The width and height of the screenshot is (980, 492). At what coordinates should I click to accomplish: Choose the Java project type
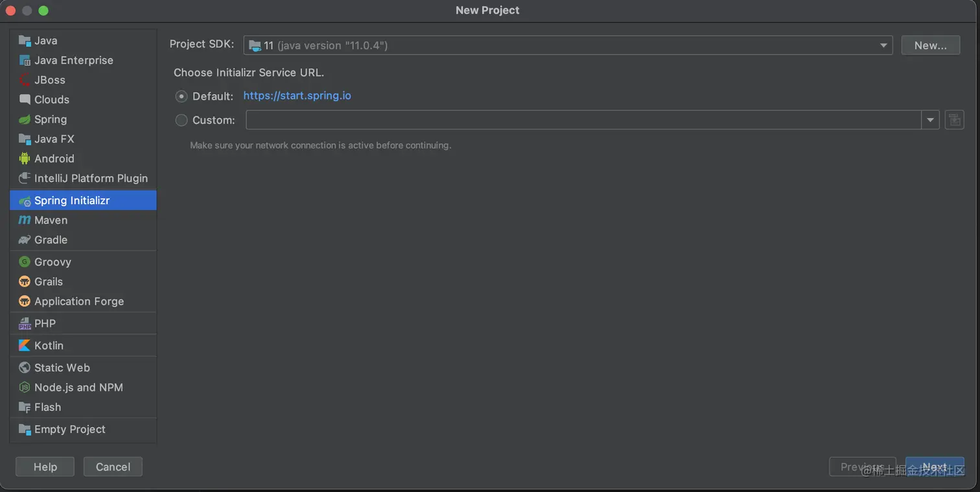83,40
